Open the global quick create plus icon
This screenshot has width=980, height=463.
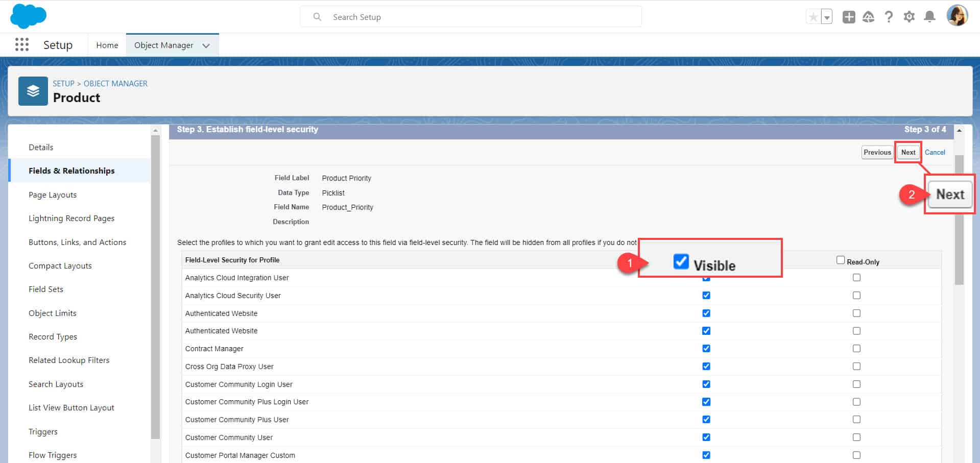pos(848,16)
